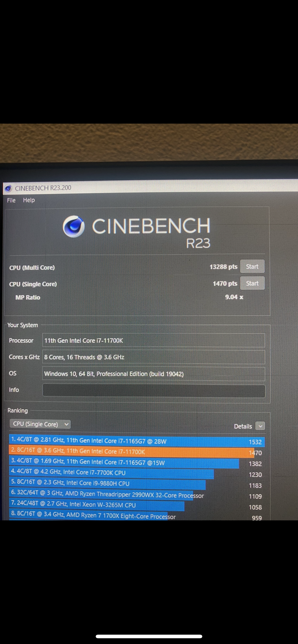Click the 1058 score in ranking
The image size is (298, 644).
click(255, 507)
